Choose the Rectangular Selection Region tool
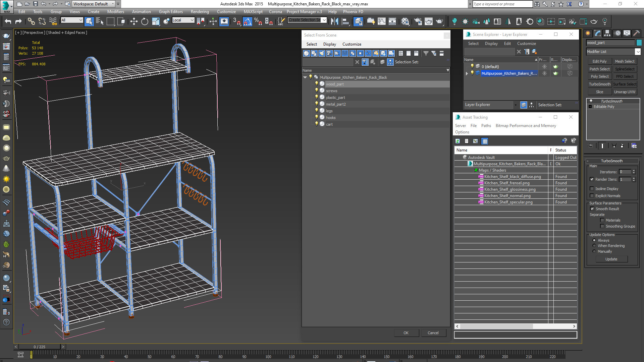Viewport: 644px width, 362px height. tap(110, 21)
